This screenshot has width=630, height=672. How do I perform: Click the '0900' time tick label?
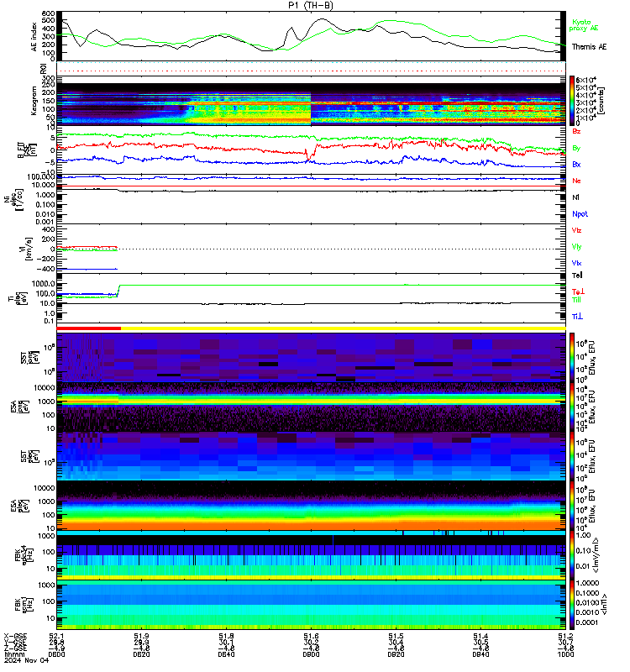311,654
